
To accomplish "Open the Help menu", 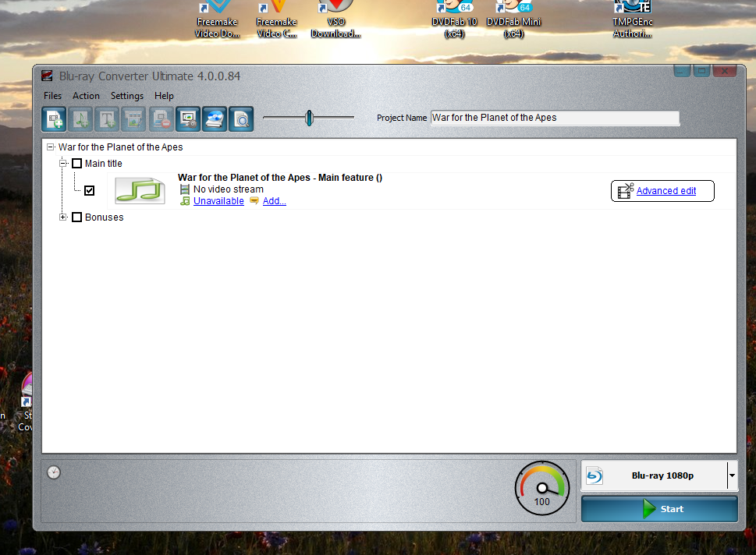I will [x=164, y=96].
